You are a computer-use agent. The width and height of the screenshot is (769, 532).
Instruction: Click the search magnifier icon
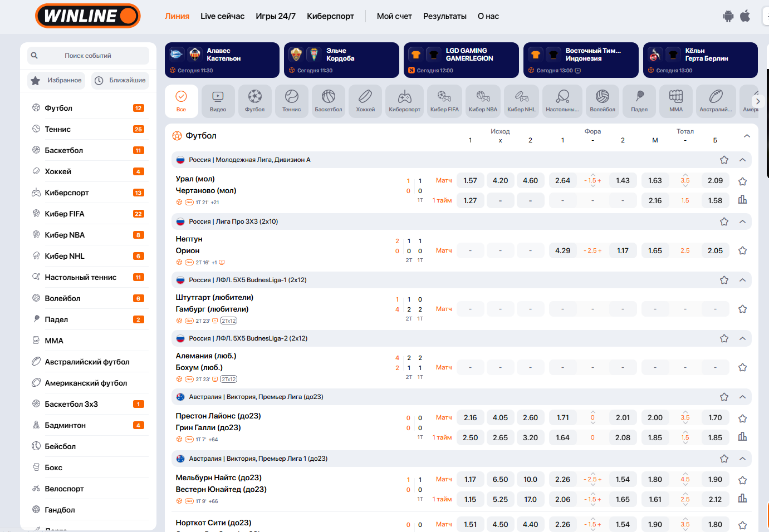coord(35,56)
